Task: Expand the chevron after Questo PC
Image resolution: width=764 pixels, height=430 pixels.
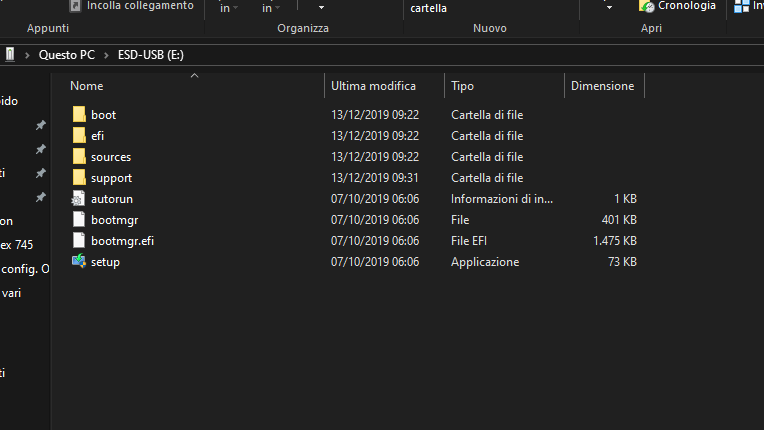Action: [x=106, y=55]
